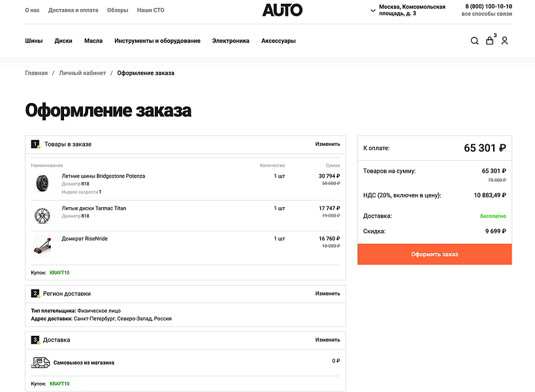Screen dimensions: 535x392
Task: Click the delivery truck pickup icon
Action: coord(41,362)
